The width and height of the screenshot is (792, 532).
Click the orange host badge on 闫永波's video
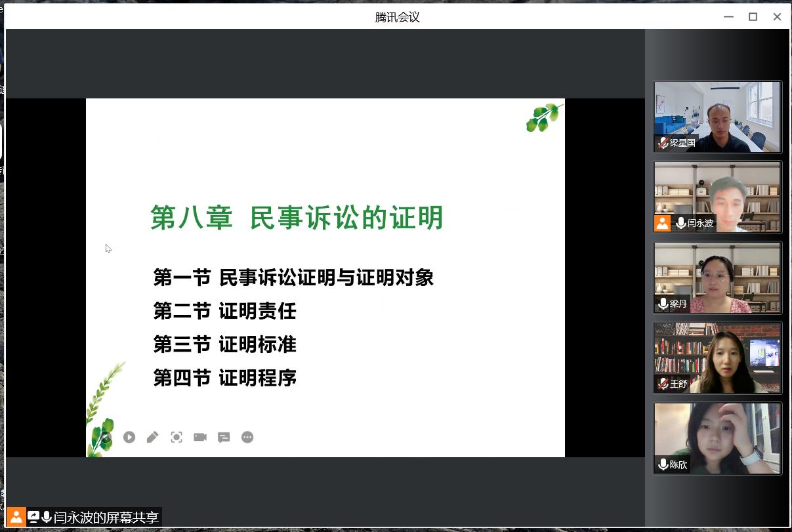tap(663, 223)
